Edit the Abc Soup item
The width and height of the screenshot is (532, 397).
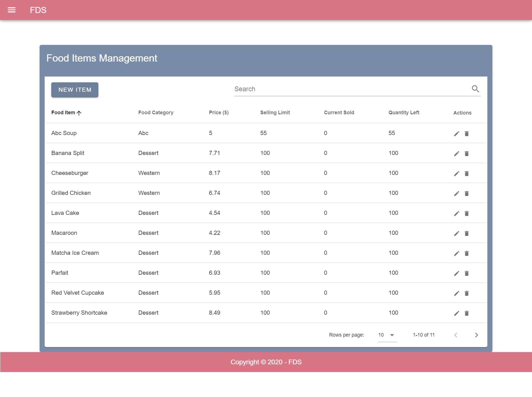coord(457,134)
